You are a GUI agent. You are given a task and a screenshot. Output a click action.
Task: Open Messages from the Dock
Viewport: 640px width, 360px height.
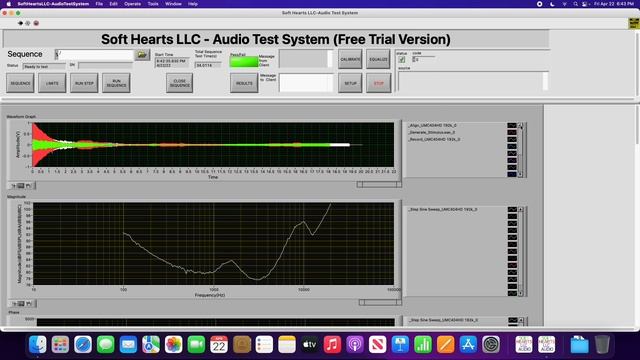tap(105, 344)
